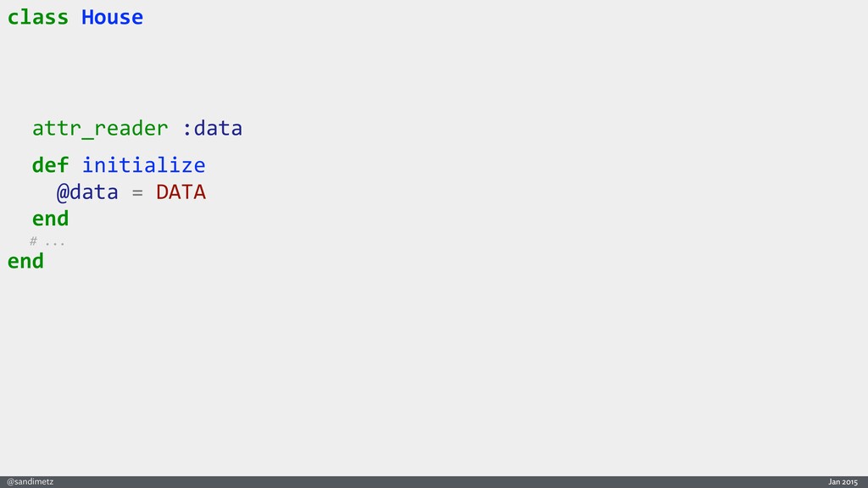
Task: Select the House class name
Action: [112, 17]
